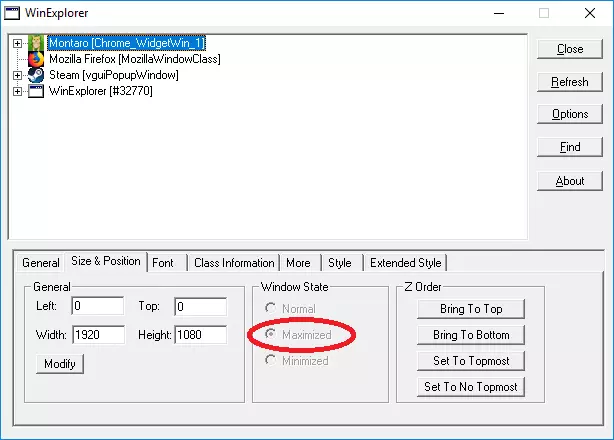Focus the Left position input field
This screenshot has height=440, width=614.
pyautogui.click(x=98, y=306)
